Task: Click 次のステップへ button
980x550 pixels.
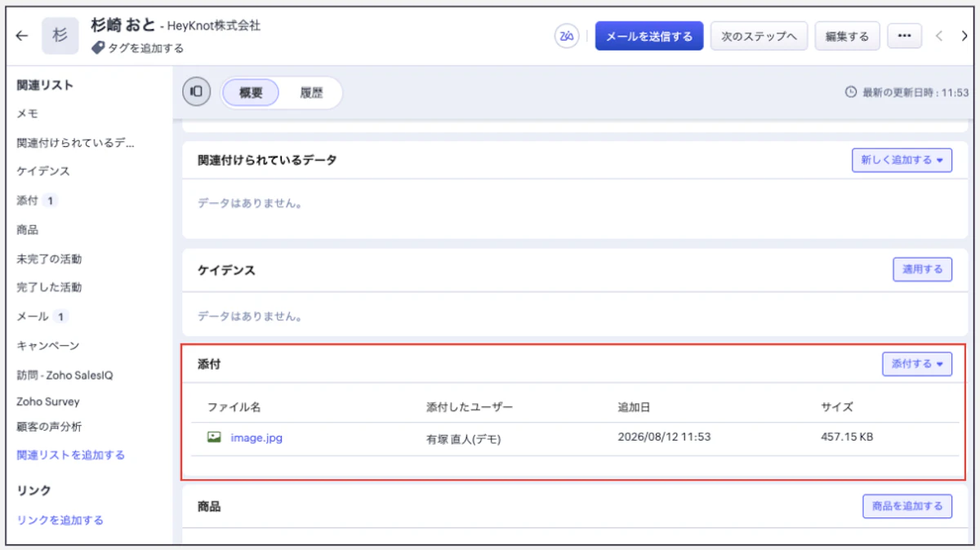Action: [759, 36]
